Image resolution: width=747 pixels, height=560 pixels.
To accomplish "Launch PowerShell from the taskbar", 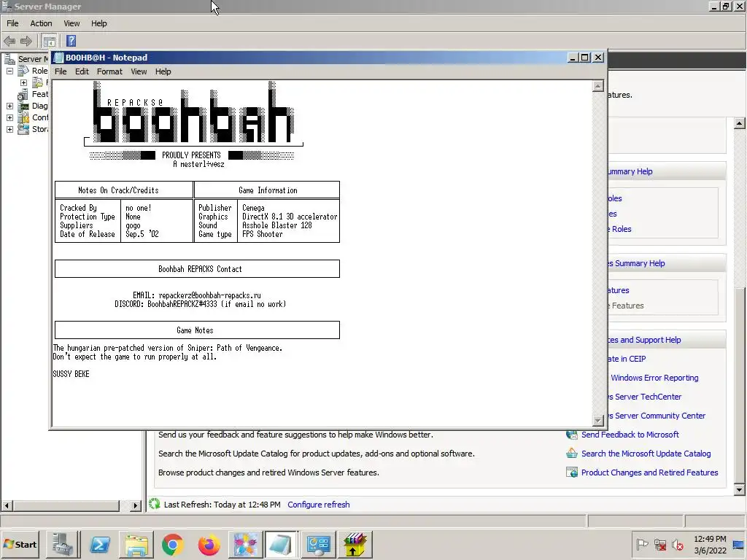I will 99,544.
